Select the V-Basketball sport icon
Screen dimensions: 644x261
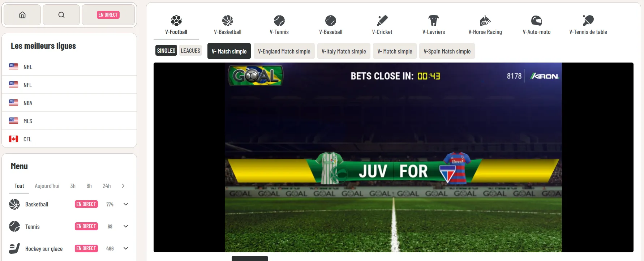click(228, 21)
